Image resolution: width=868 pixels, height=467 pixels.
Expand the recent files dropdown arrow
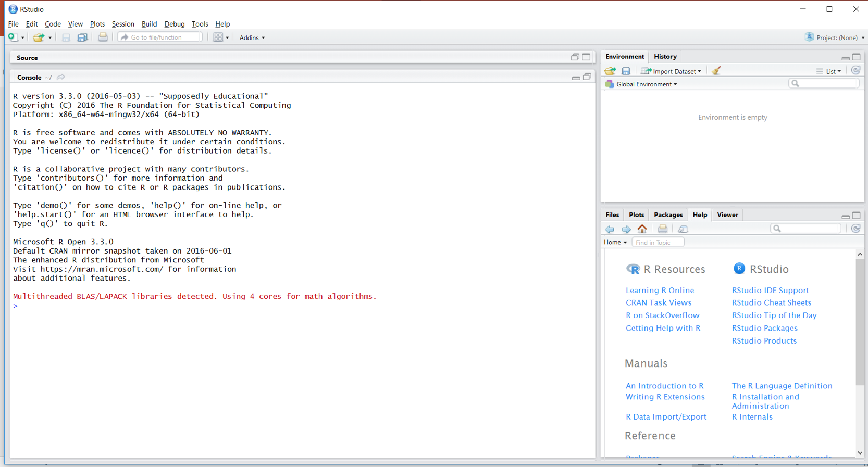point(50,37)
